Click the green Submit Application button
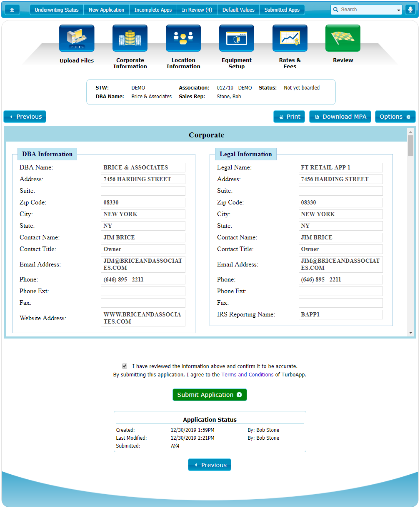Viewport: 420px width, 508px height. [210, 395]
